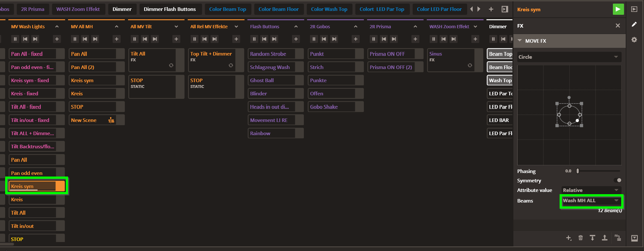644x251 pixels.
Task: Click New Scene group icon in MV All MH
Action: point(111,120)
